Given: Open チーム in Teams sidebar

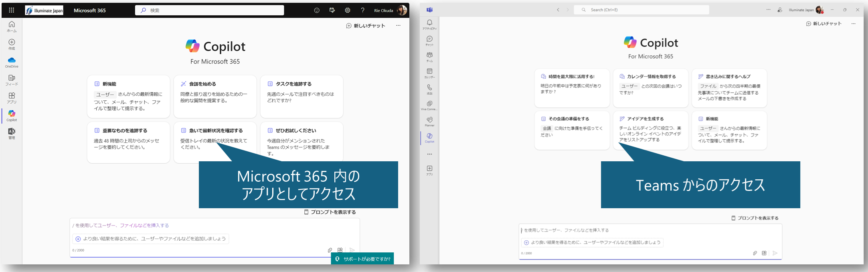Looking at the screenshot, I should [429, 57].
